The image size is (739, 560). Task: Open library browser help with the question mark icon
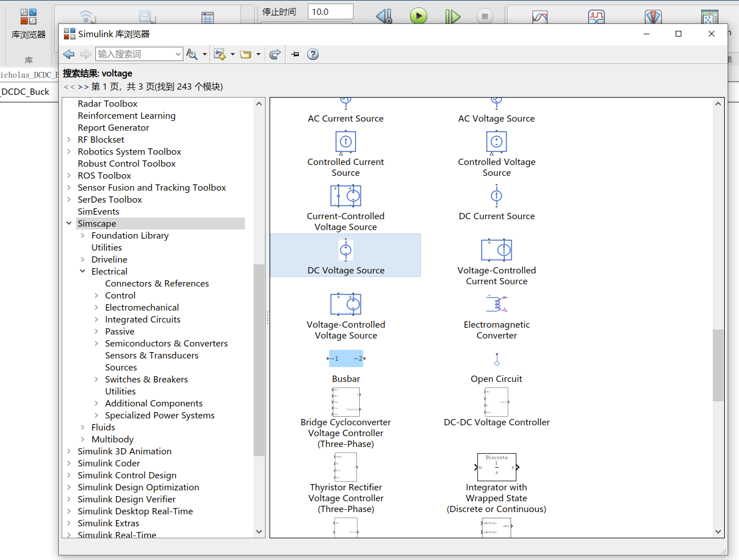pos(313,54)
